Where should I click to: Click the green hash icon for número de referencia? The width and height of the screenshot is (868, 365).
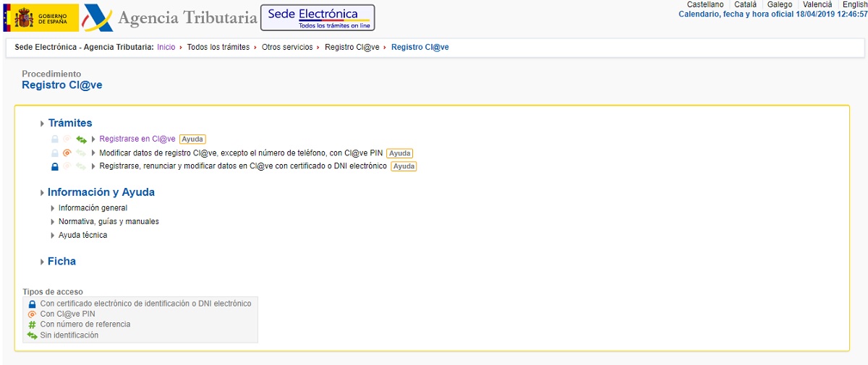(x=32, y=325)
